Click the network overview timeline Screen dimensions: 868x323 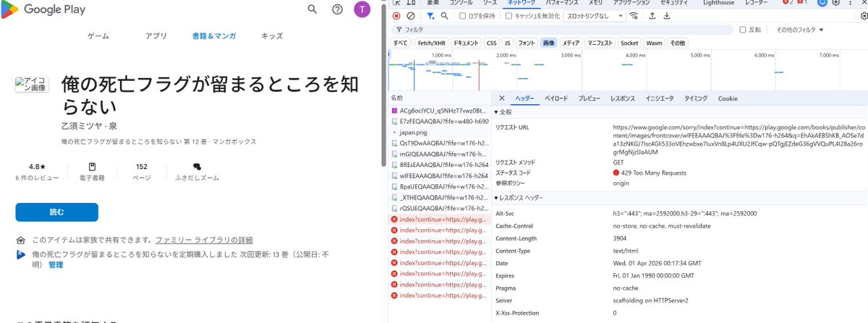point(627,69)
